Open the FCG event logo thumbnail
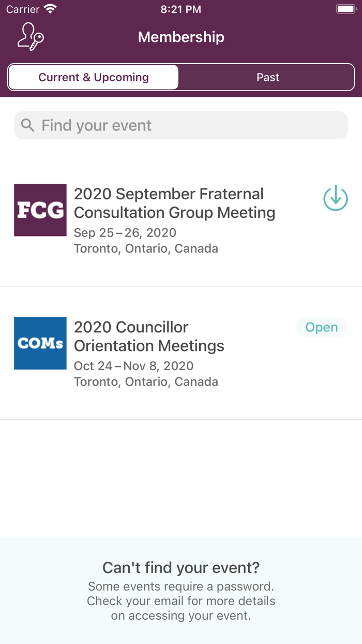362x644 pixels. (40, 210)
